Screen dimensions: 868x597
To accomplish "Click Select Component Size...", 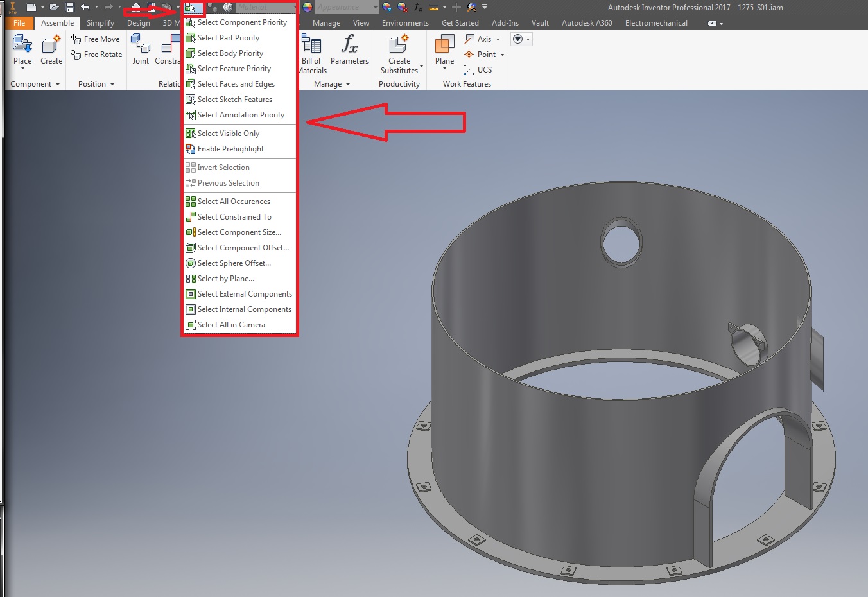I will point(240,232).
